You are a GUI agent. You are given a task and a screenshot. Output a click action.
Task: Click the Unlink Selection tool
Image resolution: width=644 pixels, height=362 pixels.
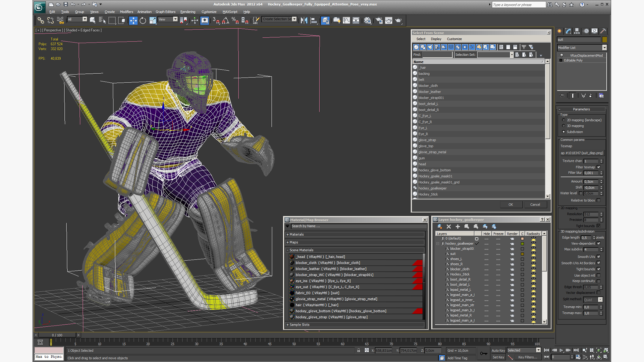click(50, 20)
